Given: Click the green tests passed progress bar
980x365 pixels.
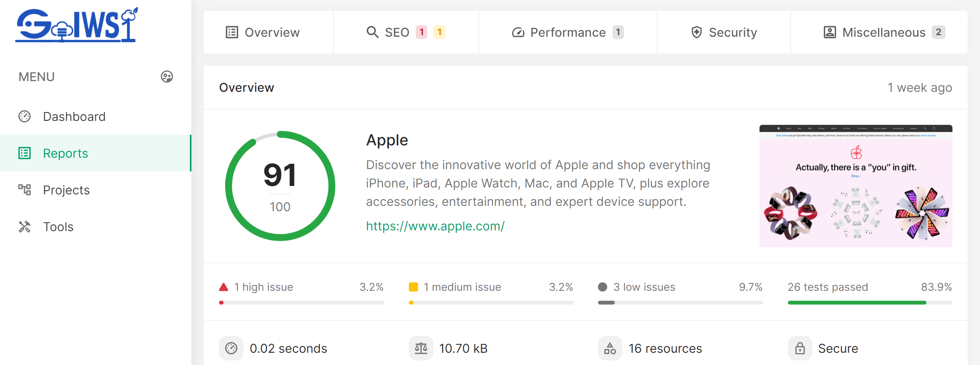Looking at the screenshot, I should (x=857, y=303).
